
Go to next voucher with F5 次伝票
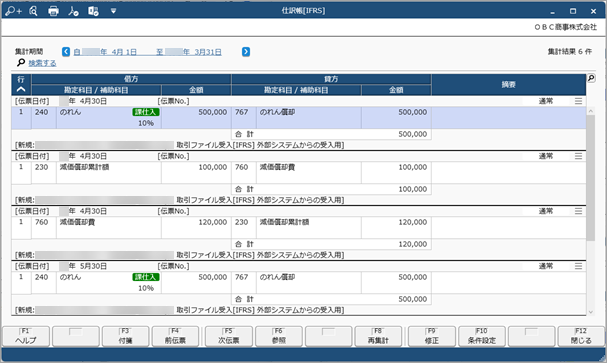(x=229, y=336)
